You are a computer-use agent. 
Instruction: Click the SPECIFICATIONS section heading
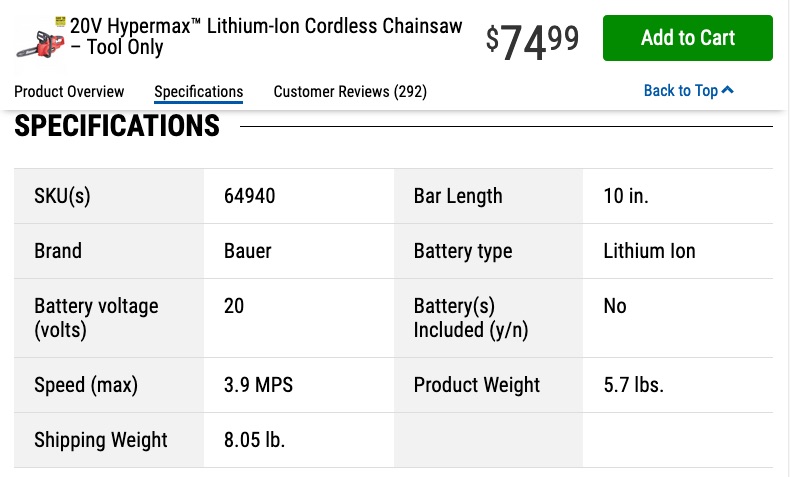(117, 126)
